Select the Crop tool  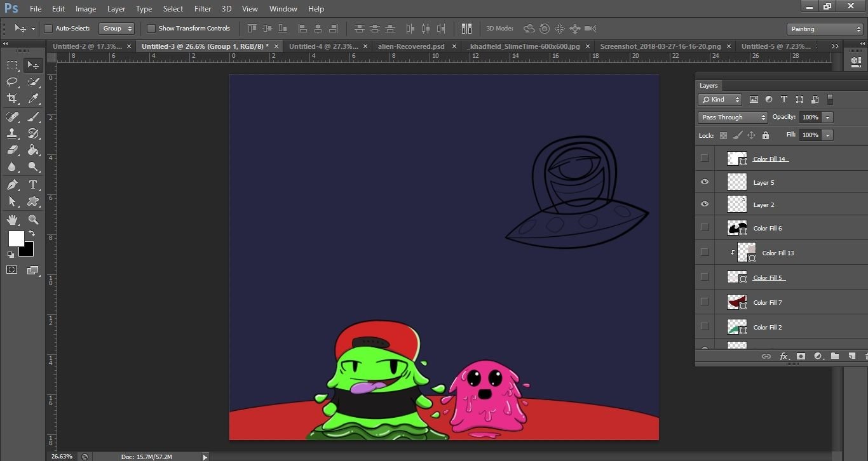point(12,98)
